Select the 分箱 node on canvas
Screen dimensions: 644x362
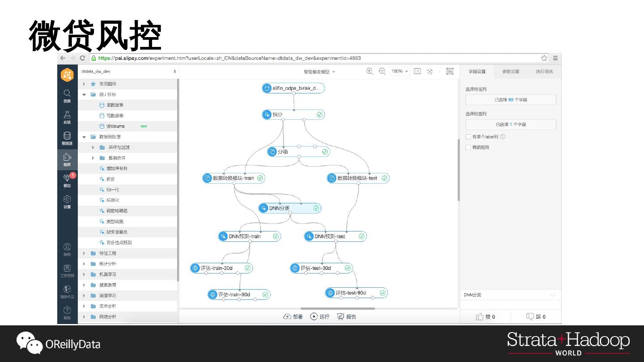[298, 152]
